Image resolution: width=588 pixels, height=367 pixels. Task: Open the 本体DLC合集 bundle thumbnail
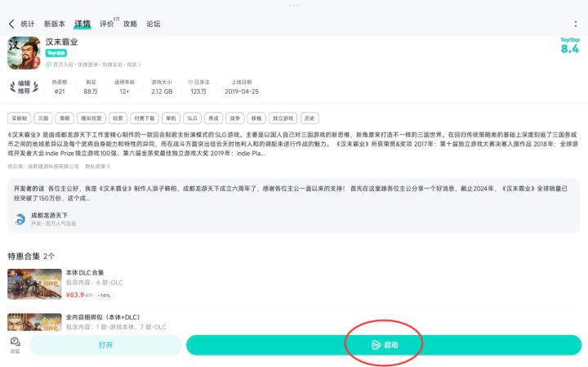click(34, 284)
